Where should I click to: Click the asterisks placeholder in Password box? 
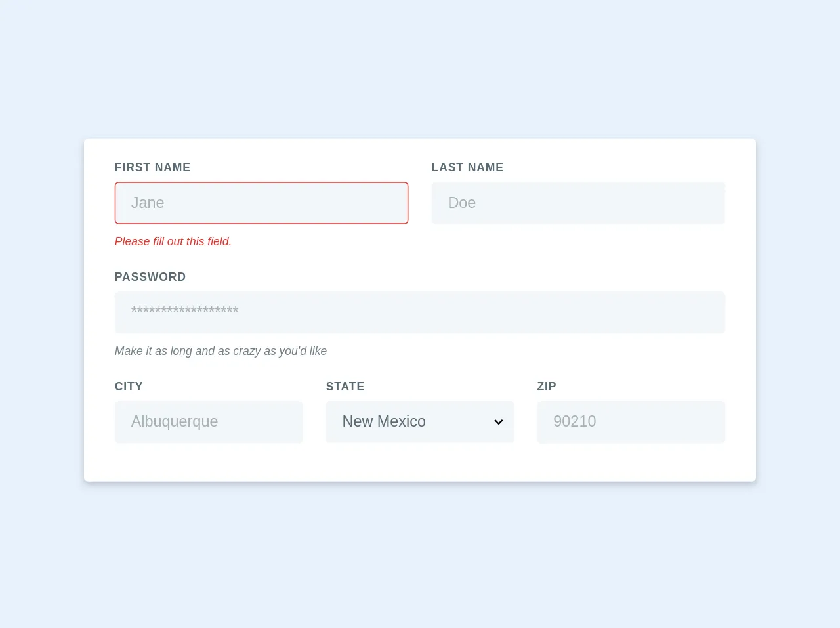point(184,311)
